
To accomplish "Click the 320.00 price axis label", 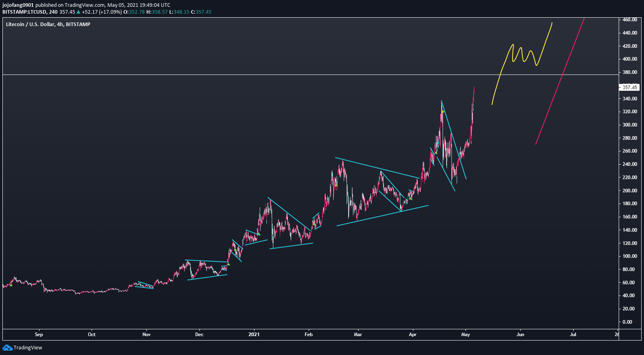I will coord(630,112).
